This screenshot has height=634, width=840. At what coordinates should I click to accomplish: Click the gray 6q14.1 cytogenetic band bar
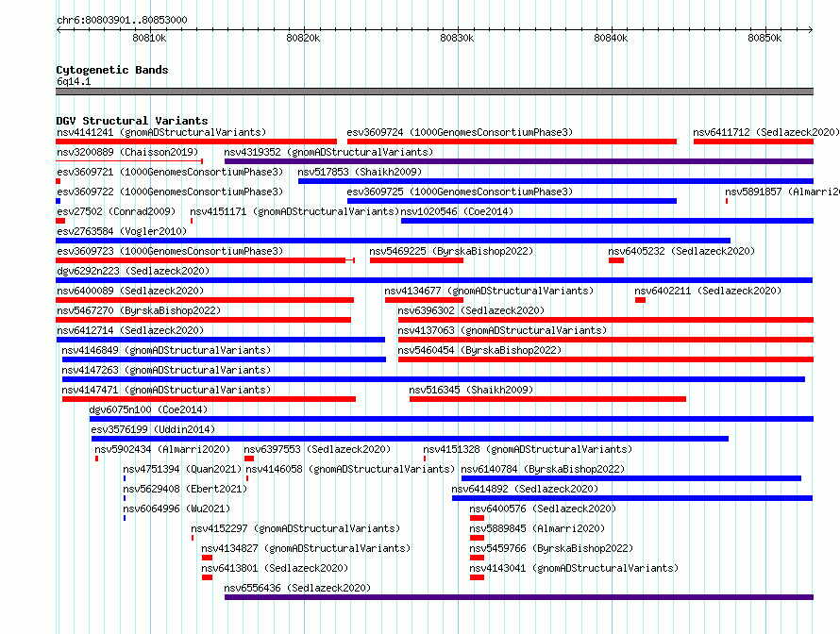pyautogui.click(x=434, y=92)
